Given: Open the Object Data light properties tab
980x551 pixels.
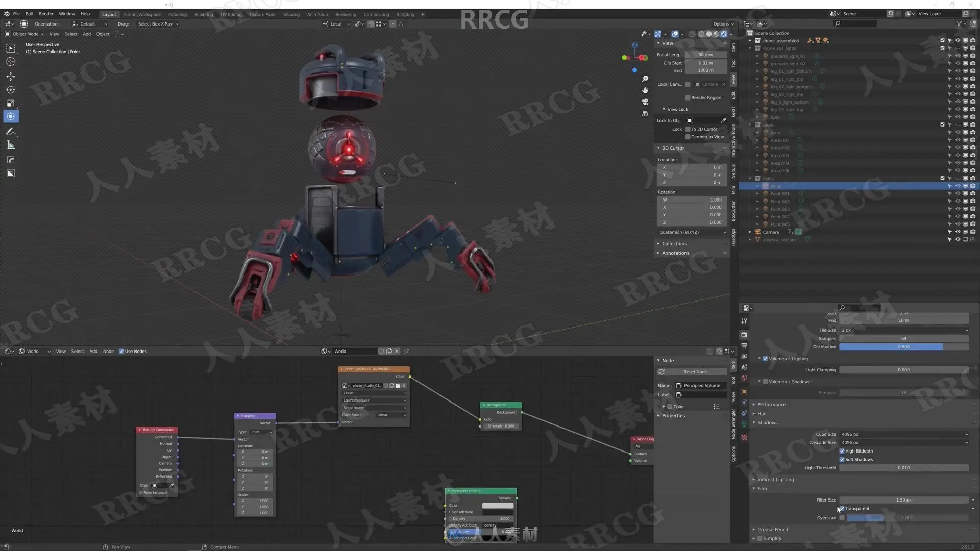Looking at the screenshot, I should click(x=744, y=424).
